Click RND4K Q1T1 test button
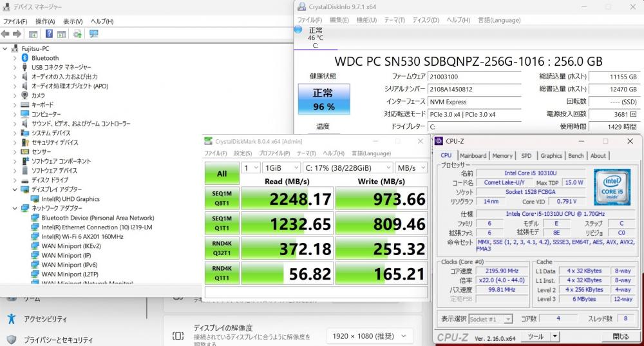This screenshot has width=644, height=346. click(222, 273)
